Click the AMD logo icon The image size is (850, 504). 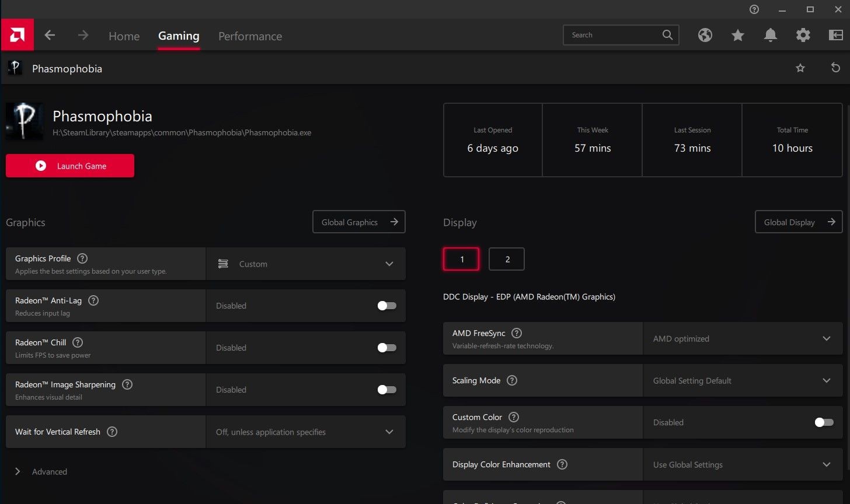tap(17, 35)
